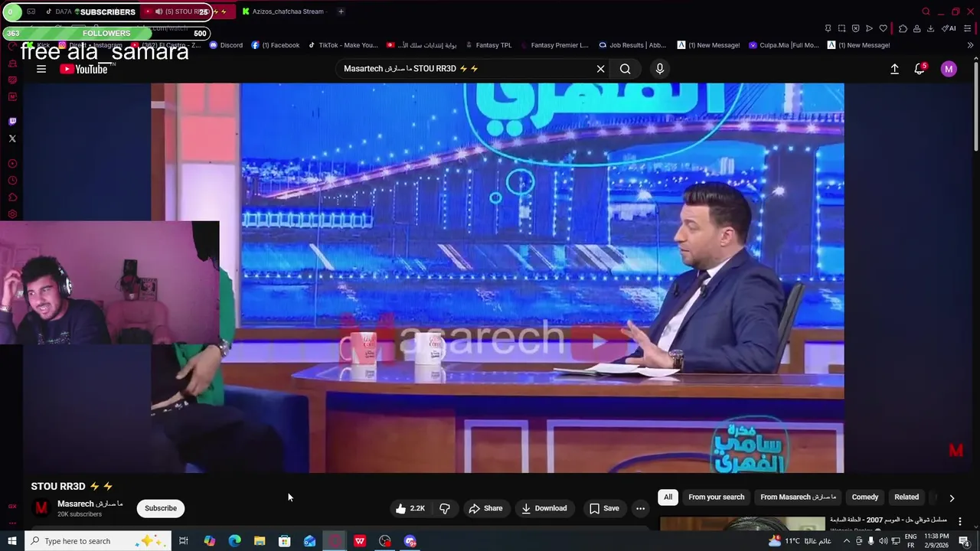Screen dimensions: 980x551
Task: Open the Discord bookmark
Action: point(226,45)
